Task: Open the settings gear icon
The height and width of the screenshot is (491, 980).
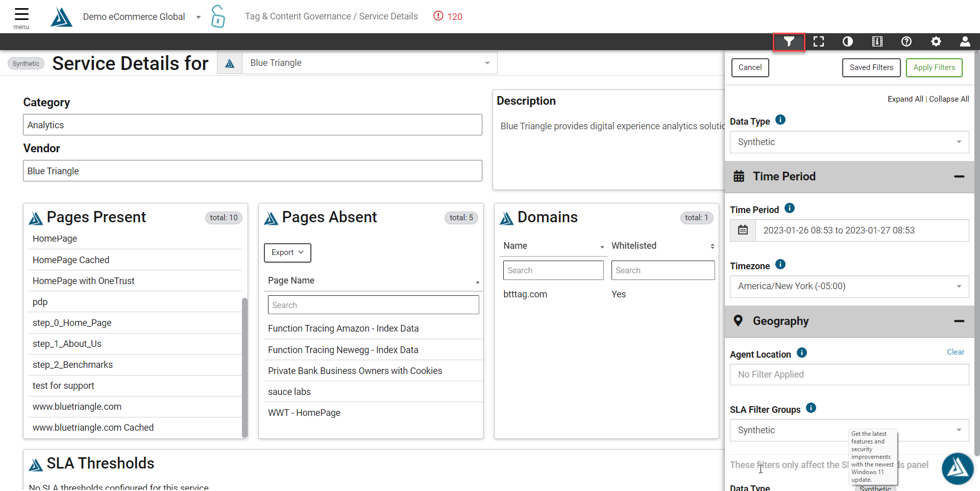Action: pos(936,42)
